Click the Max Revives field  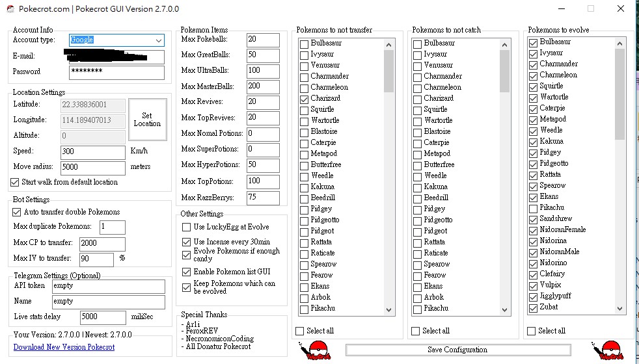264,102
